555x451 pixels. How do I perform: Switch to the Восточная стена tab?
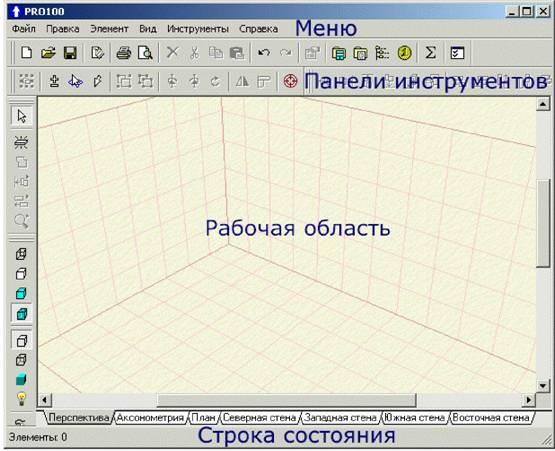pyautogui.click(x=491, y=418)
